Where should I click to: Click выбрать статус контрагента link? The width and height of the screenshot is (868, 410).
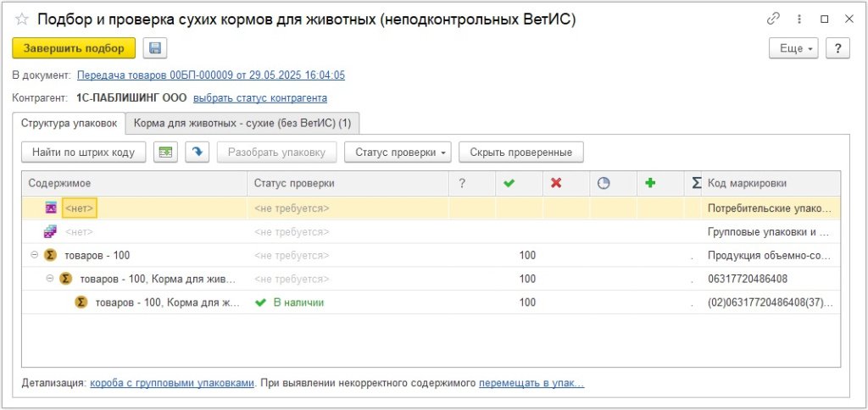(259, 97)
